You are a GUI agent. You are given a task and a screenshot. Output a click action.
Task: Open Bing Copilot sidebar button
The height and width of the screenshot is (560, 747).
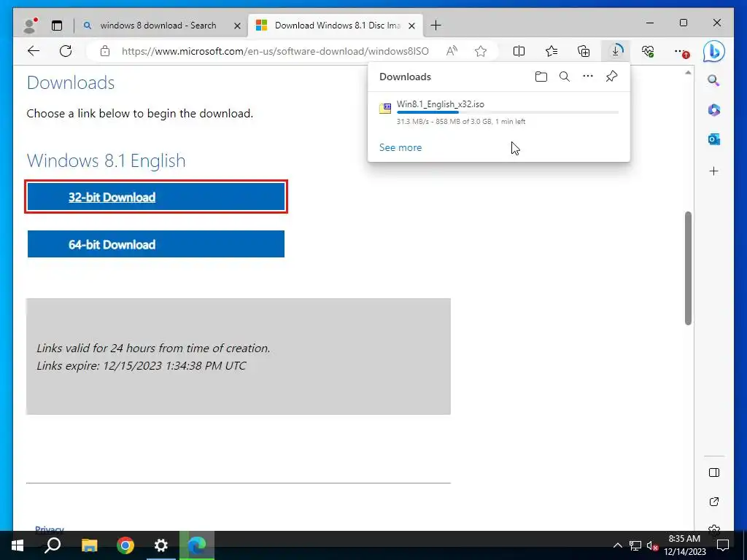pos(713,51)
